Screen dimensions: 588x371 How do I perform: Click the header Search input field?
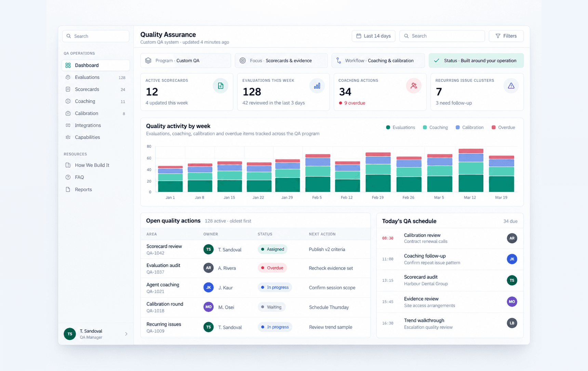442,36
